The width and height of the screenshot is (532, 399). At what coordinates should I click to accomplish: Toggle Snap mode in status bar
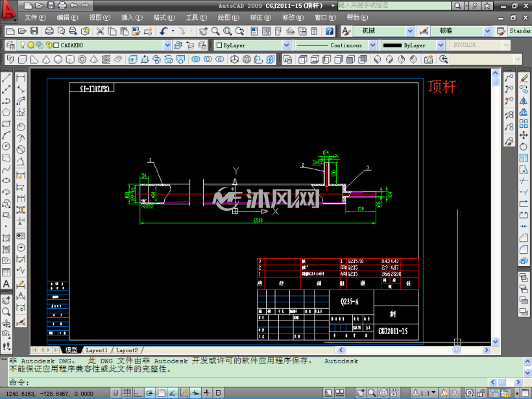pyautogui.click(x=115, y=393)
